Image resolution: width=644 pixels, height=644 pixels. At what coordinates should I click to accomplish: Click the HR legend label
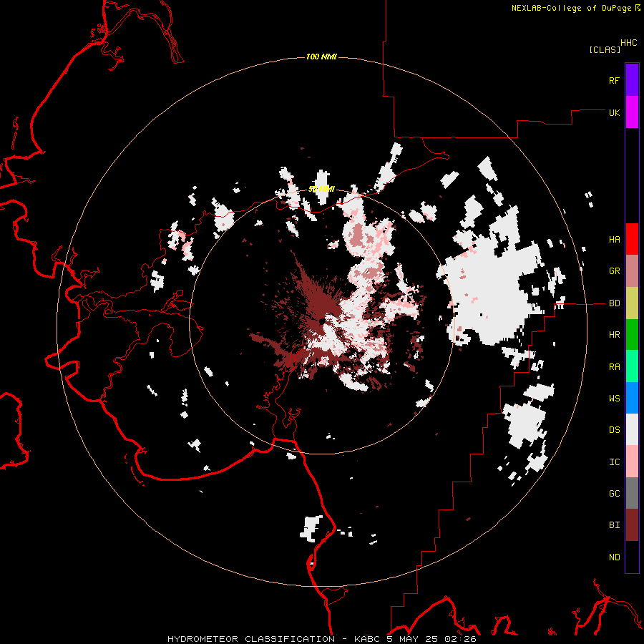point(614,335)
